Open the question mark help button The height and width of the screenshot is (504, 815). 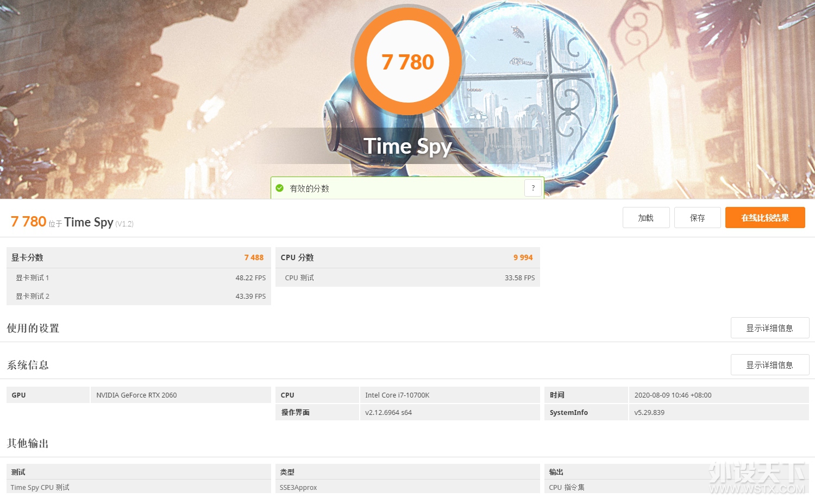[x=533, y=188]
